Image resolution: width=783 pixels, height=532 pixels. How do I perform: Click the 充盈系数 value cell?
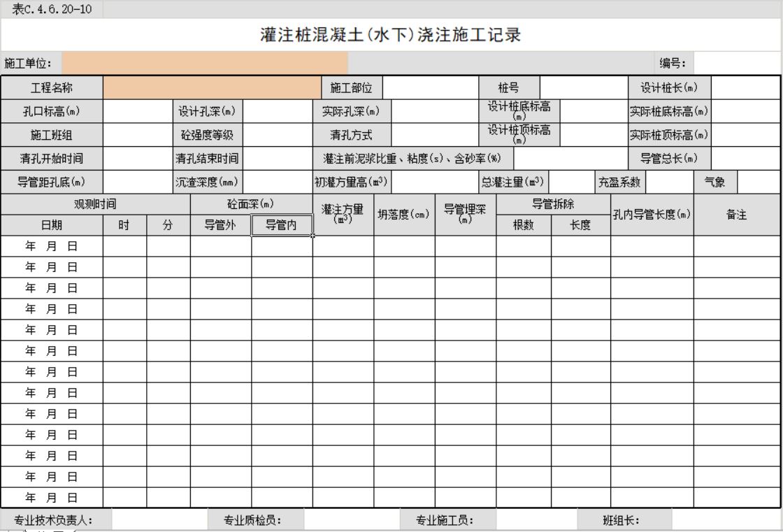(x=669, y=182)
